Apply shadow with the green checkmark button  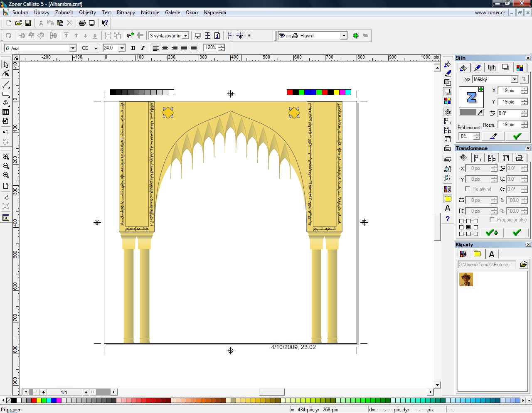pos(517,136)
